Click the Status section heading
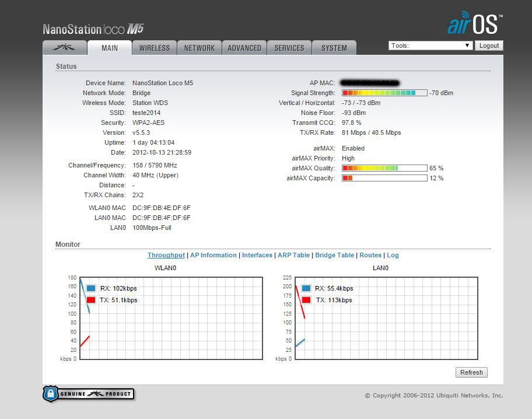The width and height of the screenshot is (532, 419). [x=66, y=67]
